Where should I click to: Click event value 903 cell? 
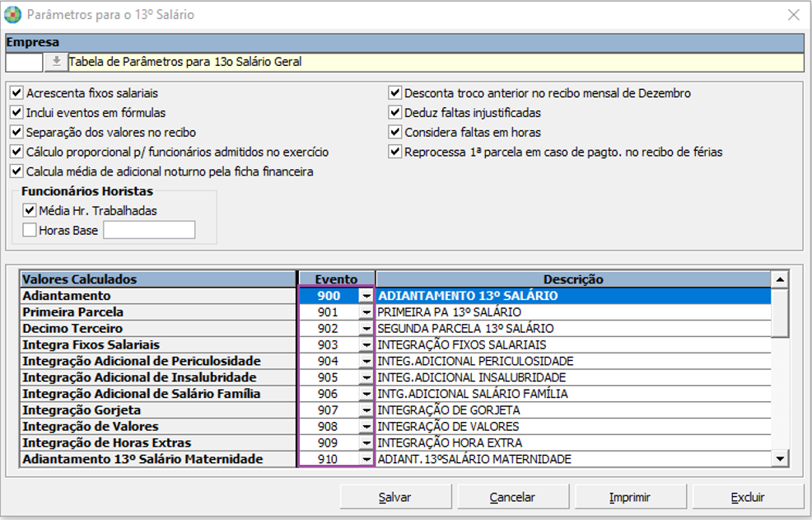(329, 344)
